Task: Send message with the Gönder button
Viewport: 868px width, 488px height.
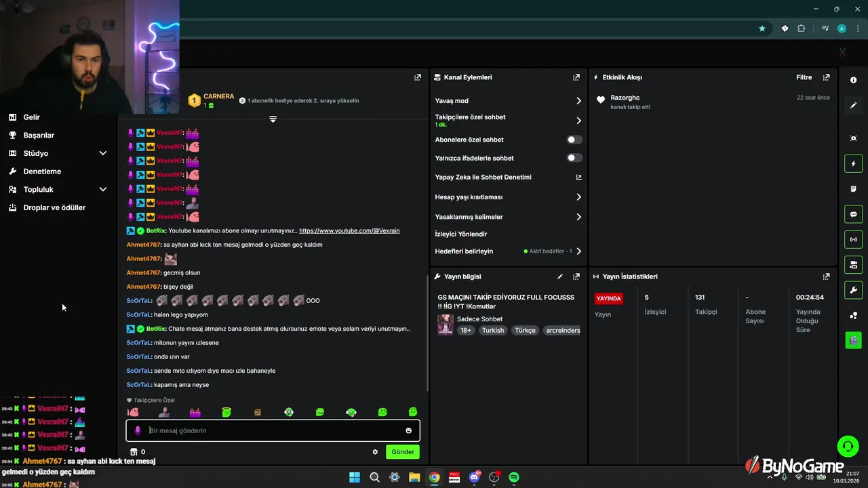Action: click(402, 452)
